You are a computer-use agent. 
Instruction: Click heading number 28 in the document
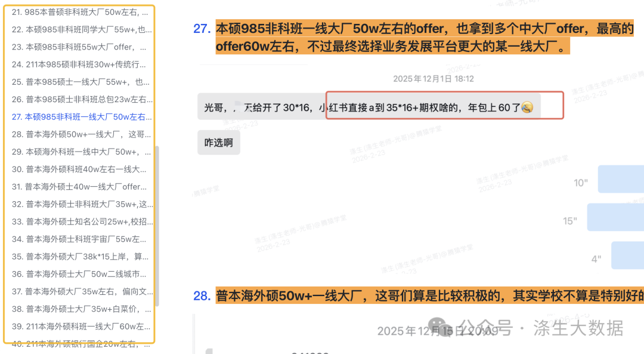[x=202, y=296]
